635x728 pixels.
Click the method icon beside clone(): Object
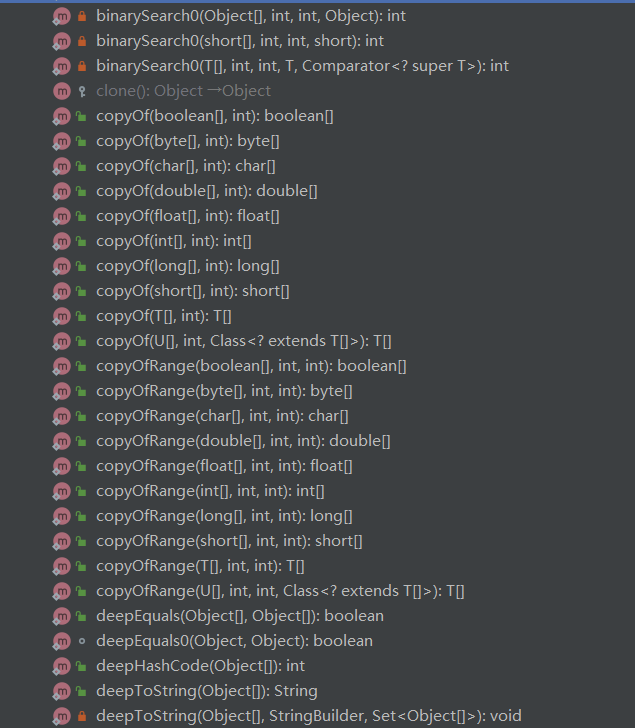(61, 91)
